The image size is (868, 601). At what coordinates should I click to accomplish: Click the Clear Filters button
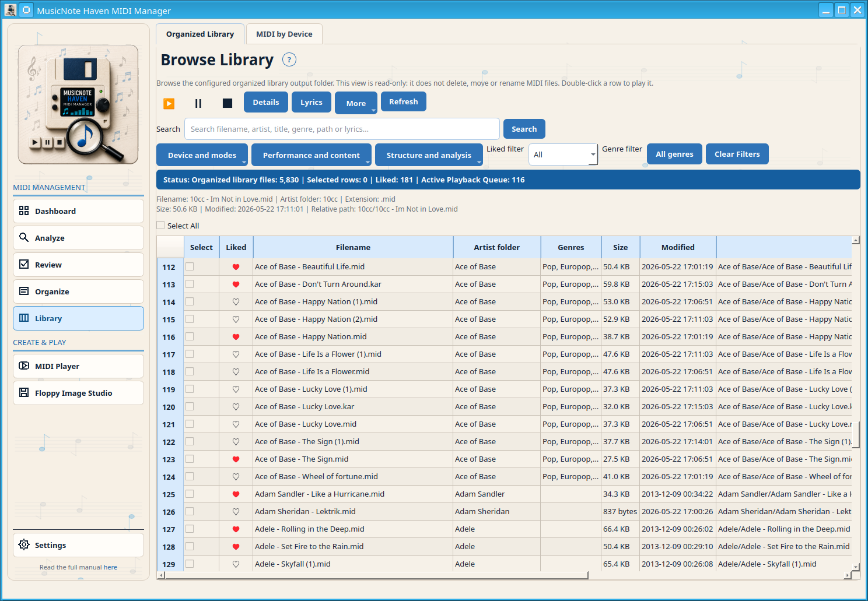coord(737,154)
